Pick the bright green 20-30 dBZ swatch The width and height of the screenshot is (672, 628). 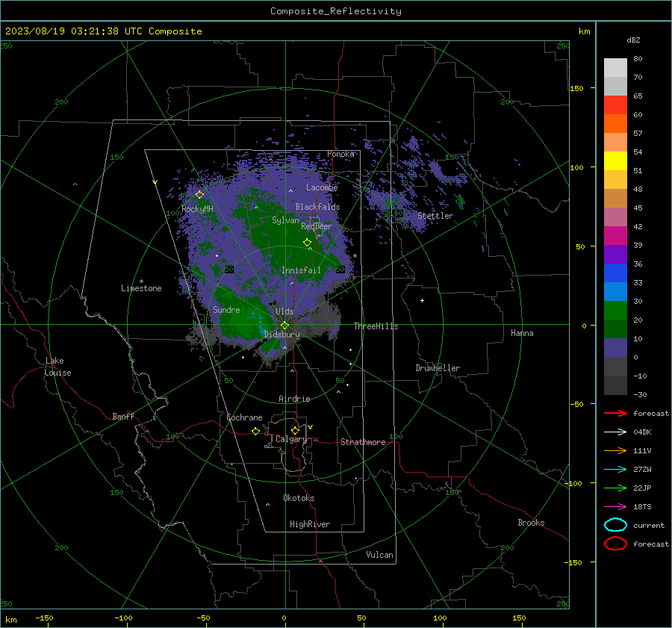[615, 310]
